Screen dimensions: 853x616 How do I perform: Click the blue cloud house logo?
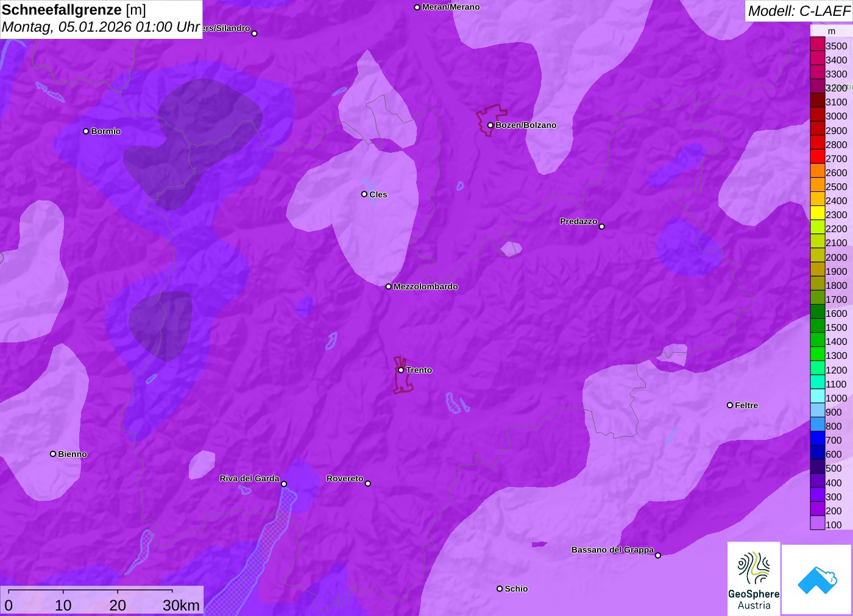point(817,579)
